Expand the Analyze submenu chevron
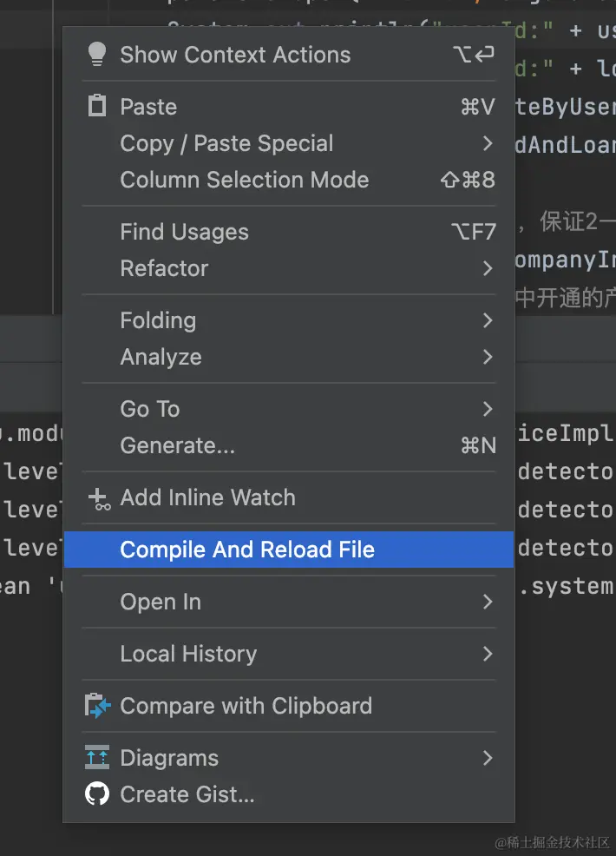Viewport: 616px width, 856px height. pyautogui.click(x=488, y=357)
